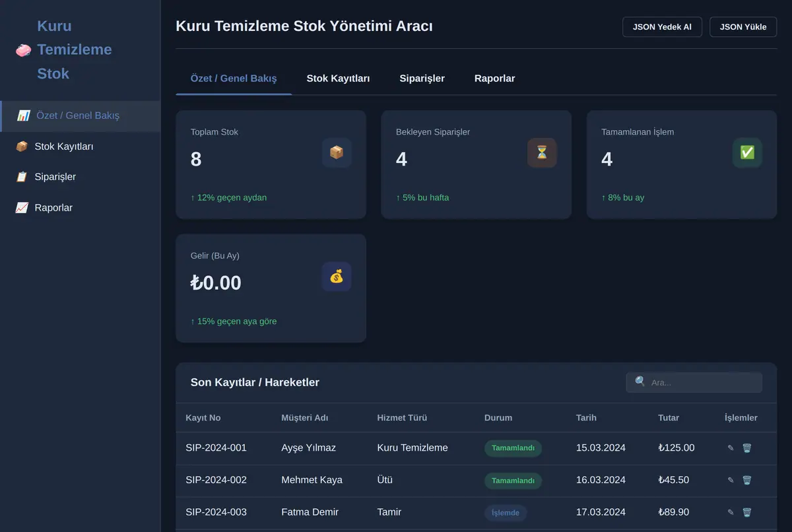
Task: Delete the Fatma Demir record via trash icon
Action: point(747,512)
